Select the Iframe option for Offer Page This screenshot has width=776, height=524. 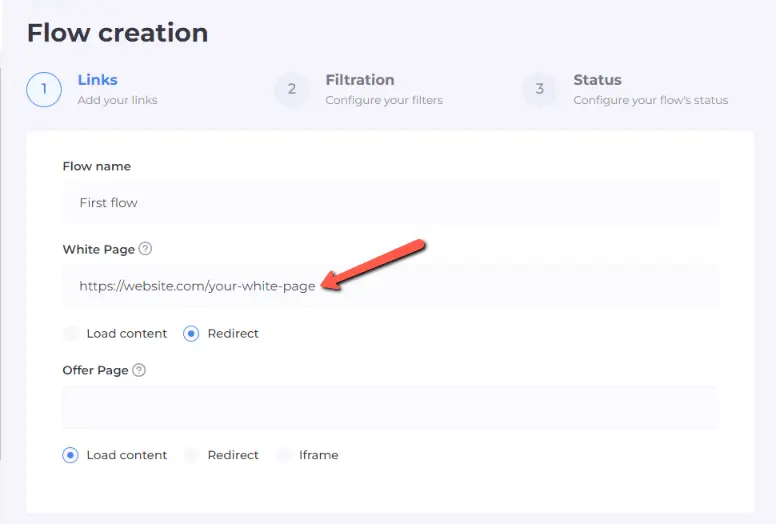click(284, 455)
